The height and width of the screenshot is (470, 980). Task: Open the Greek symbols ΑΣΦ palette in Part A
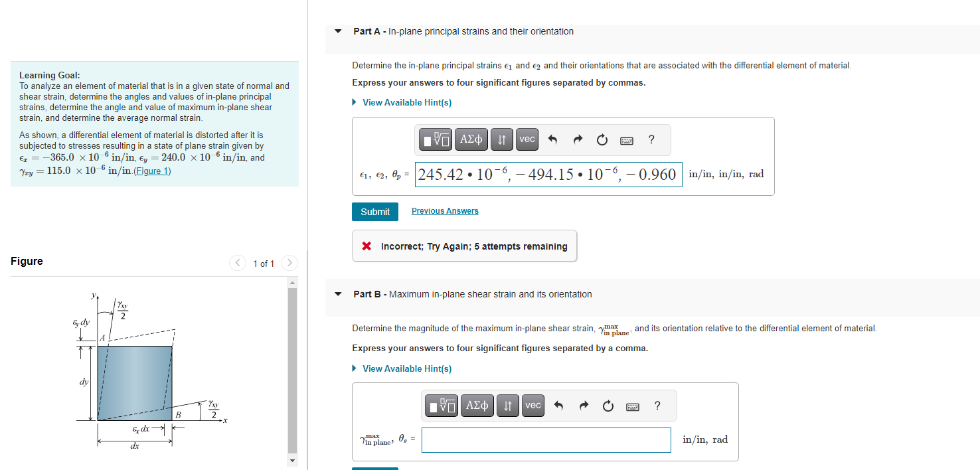tap(471, 139)
